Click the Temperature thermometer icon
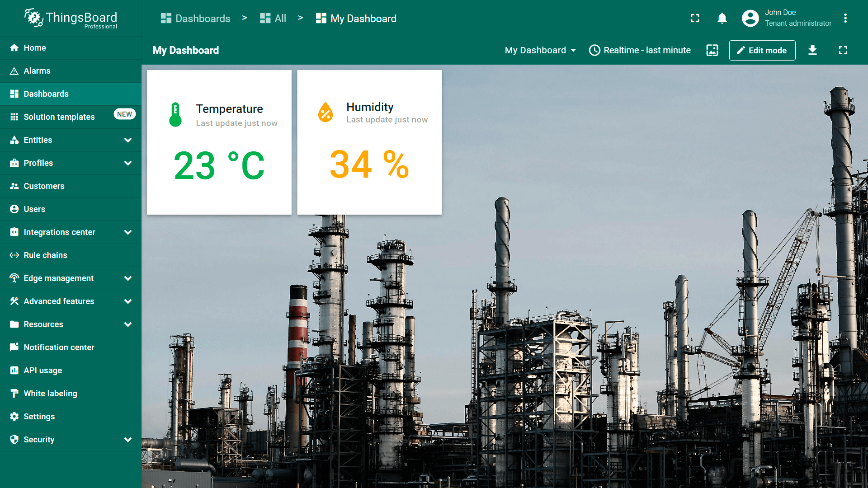Viewport: 868px width, 488px height. click(x=175, y=115)
